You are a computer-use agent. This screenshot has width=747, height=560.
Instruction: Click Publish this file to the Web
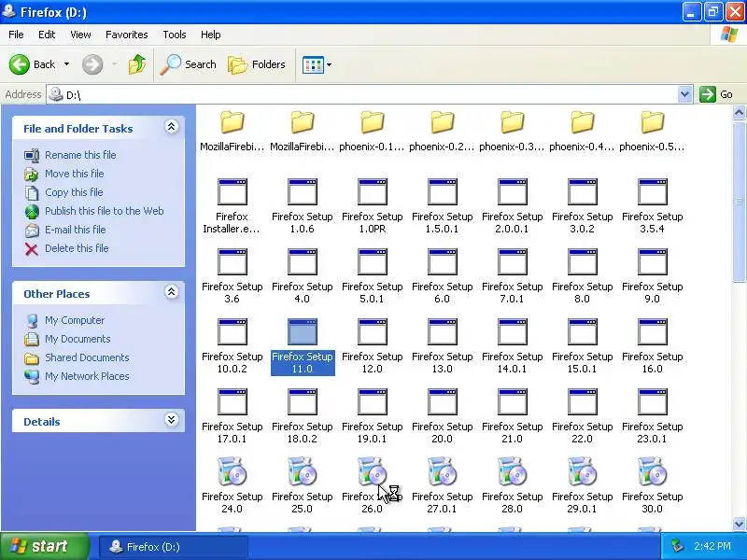click(105, 211)
